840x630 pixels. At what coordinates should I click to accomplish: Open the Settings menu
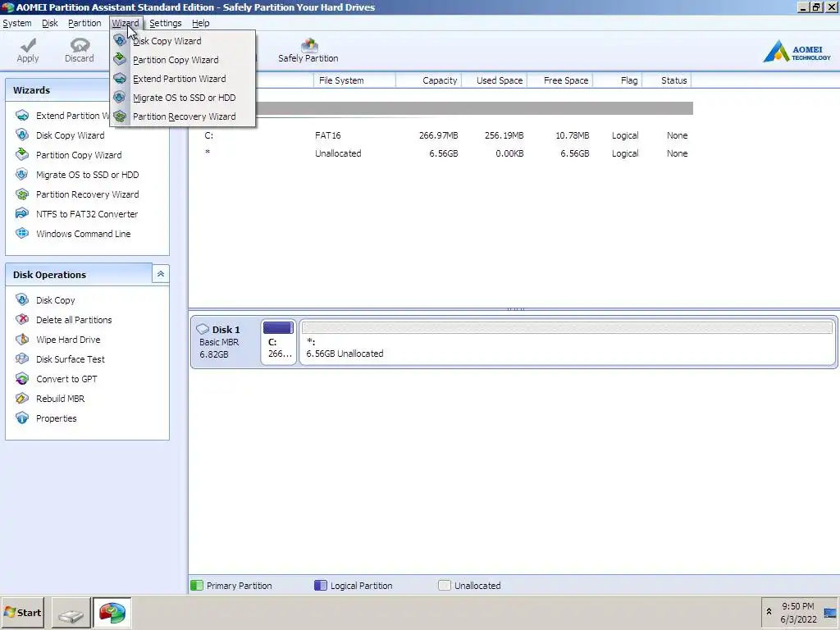166,23
